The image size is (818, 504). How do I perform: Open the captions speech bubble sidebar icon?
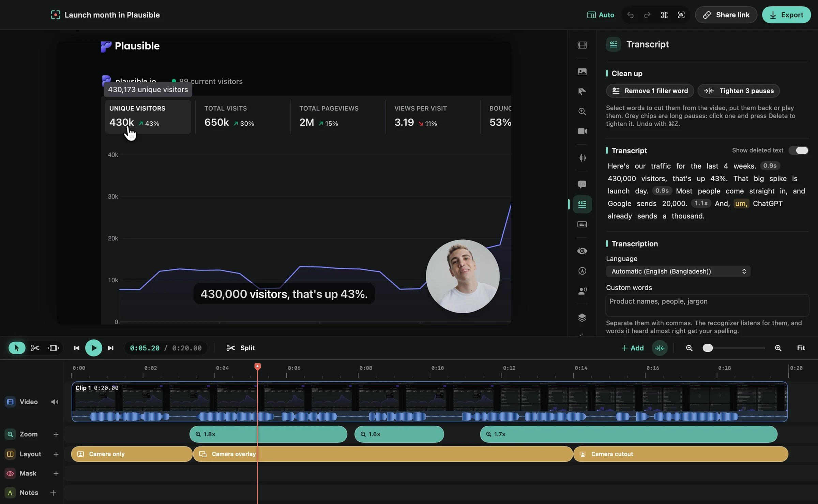(x=582, y=184)
